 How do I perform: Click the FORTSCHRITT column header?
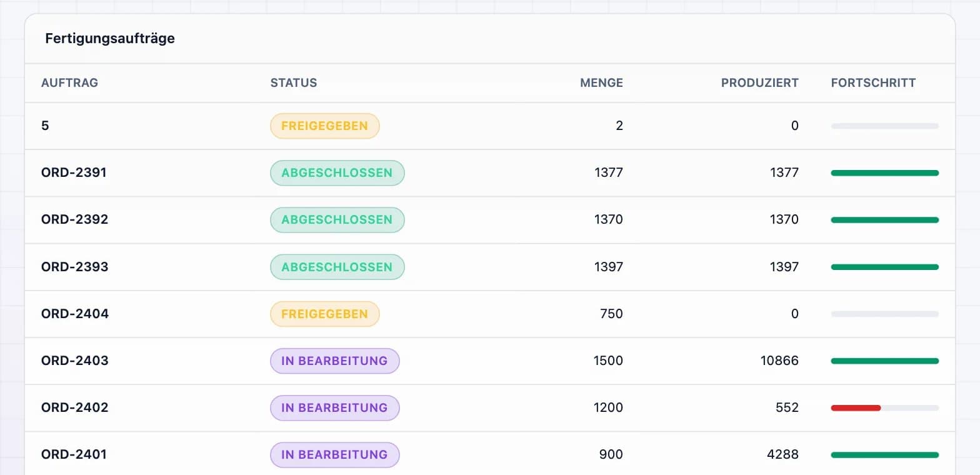pyautogui.click(x=873, y=83)
